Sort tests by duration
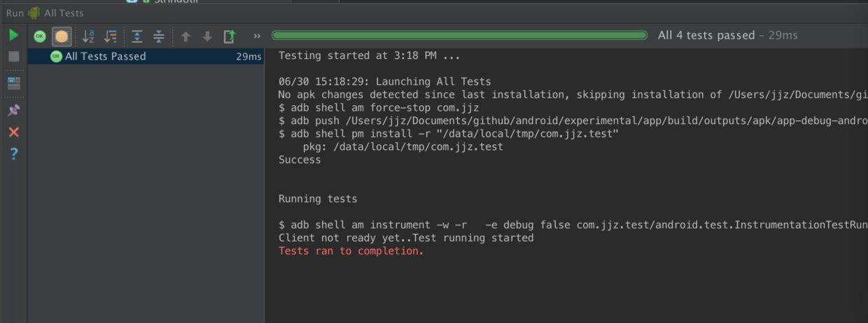This screenshot has height=323, width=868. point(110,36)
